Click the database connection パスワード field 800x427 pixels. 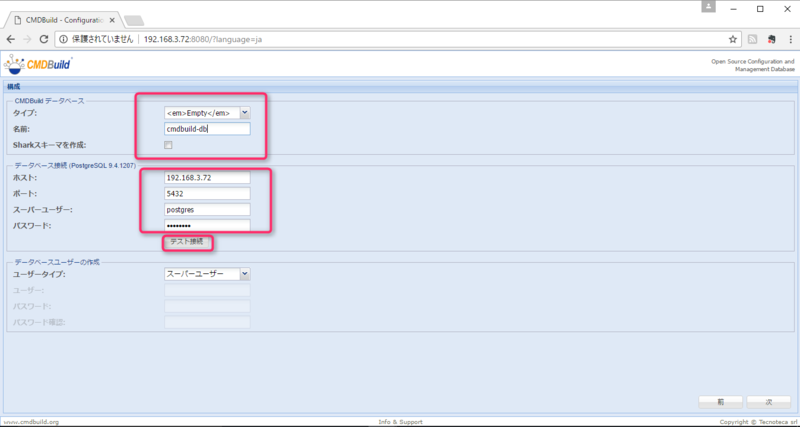click(x=207, y=225)
